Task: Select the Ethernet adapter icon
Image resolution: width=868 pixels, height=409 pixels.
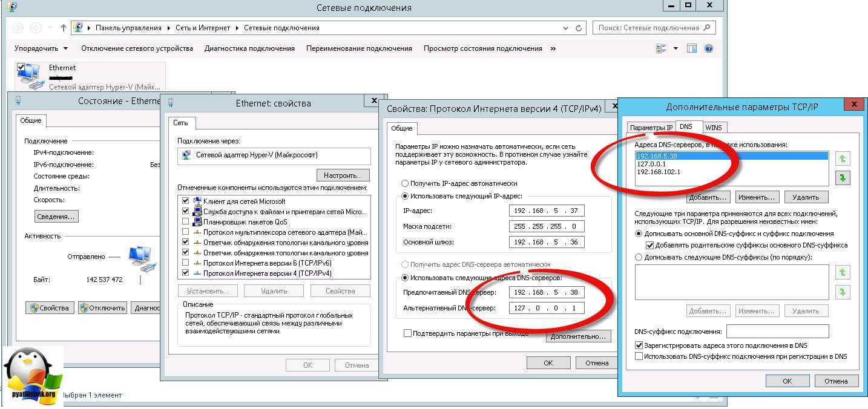Action: click(x=28, y=75)
